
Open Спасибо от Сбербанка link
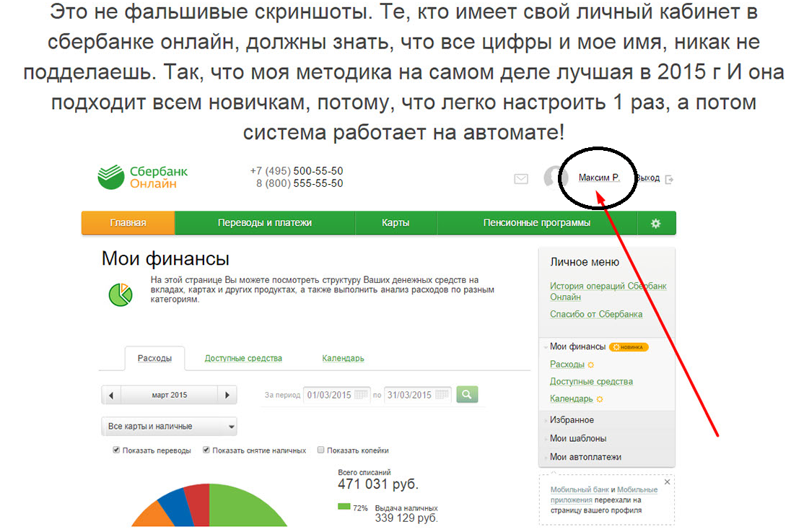click(596, 314)
